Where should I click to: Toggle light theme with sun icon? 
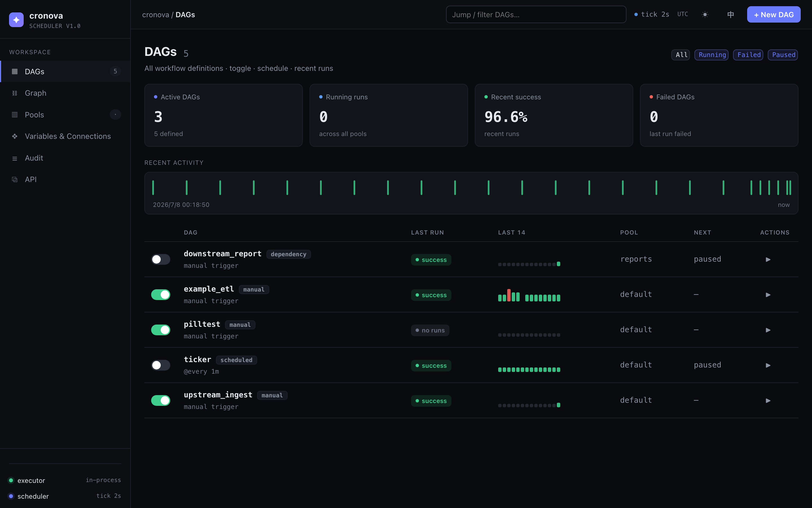(705, 14)
